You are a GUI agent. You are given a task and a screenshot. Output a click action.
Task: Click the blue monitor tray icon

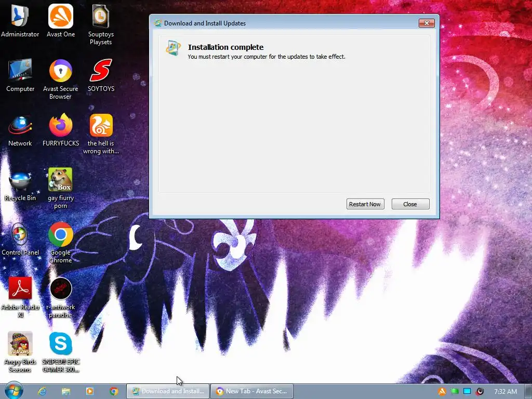click(467, 392)
